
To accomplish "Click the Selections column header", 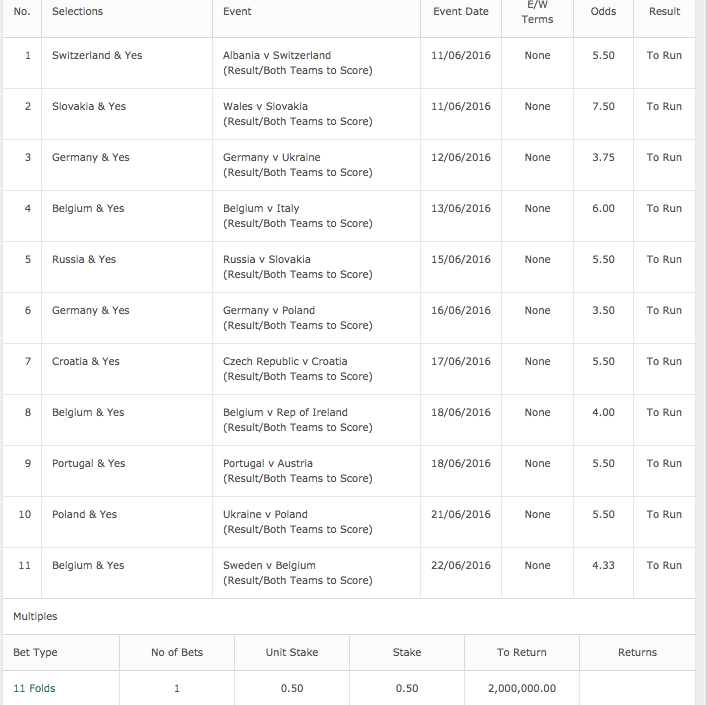I will 77,11.
